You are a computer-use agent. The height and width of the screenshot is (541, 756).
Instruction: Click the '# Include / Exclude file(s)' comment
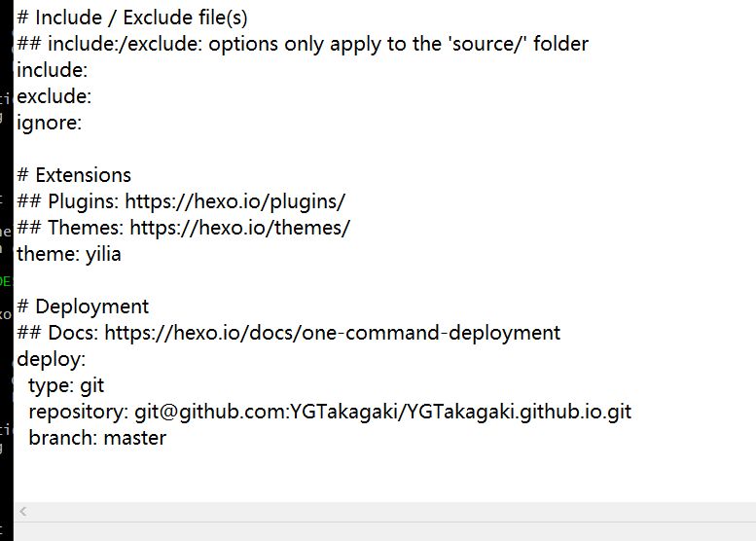[x=132, y=18]
